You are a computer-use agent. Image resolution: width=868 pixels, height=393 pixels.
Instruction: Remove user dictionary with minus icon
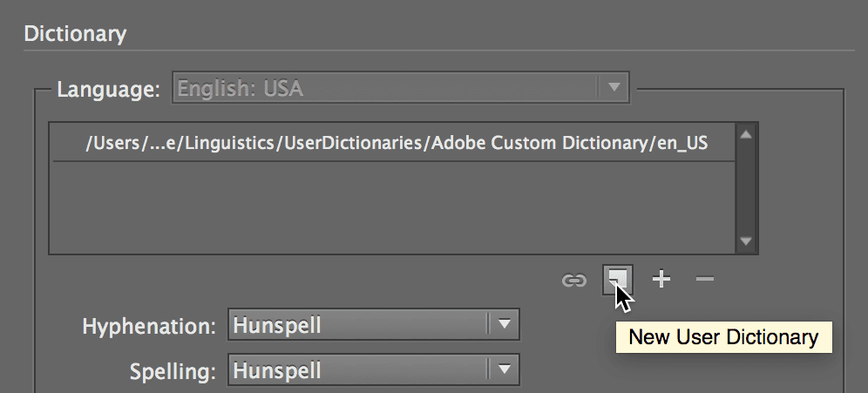(705, 279)
